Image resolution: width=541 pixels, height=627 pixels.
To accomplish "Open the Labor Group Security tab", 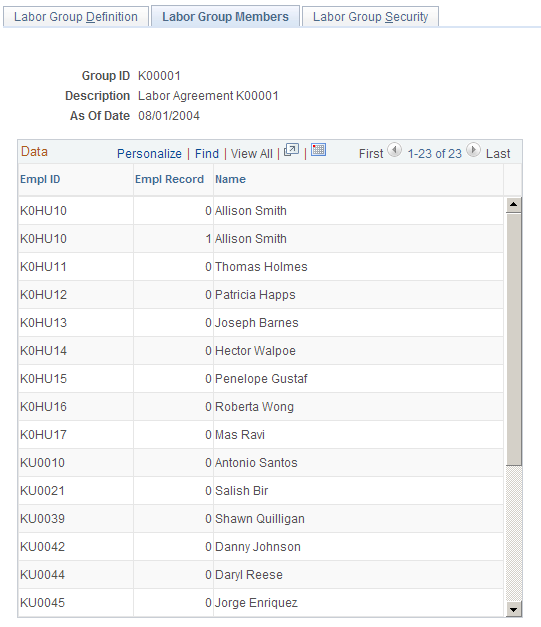I will 370,17.
